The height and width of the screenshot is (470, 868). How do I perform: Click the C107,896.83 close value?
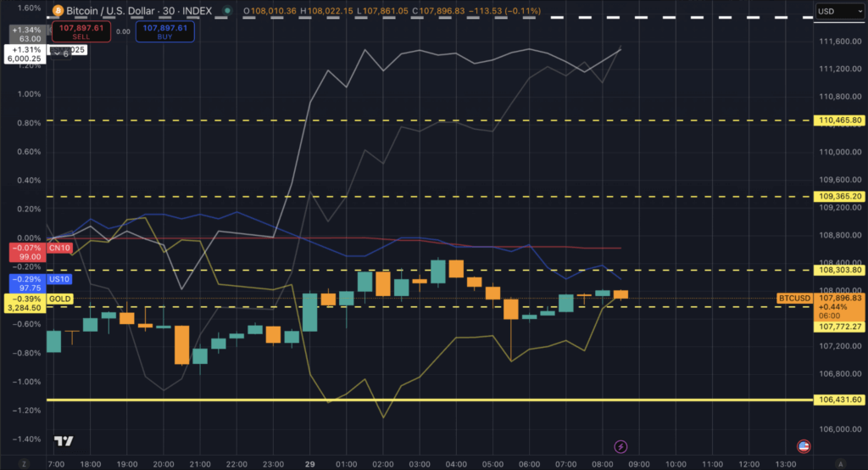[x=439, y=10]
